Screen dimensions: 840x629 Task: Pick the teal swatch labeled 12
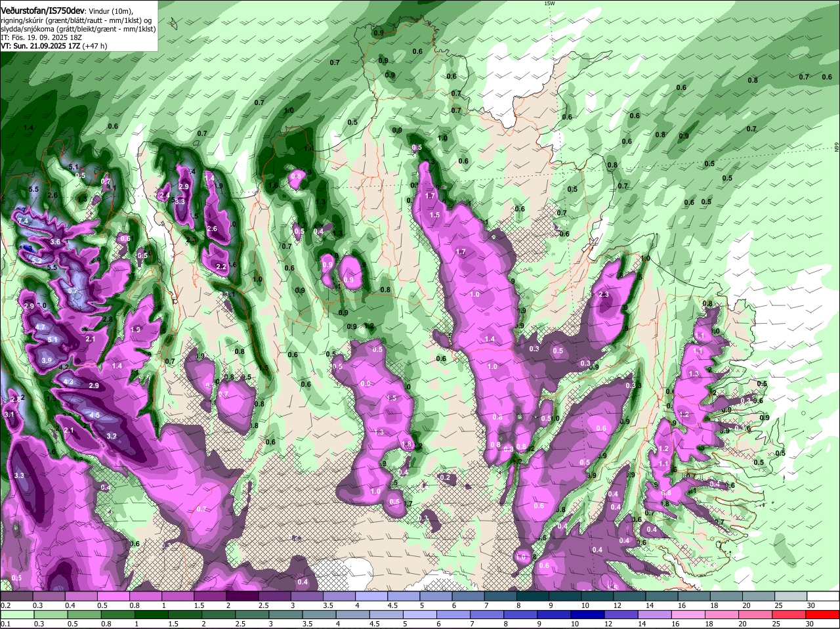point(630,596)
